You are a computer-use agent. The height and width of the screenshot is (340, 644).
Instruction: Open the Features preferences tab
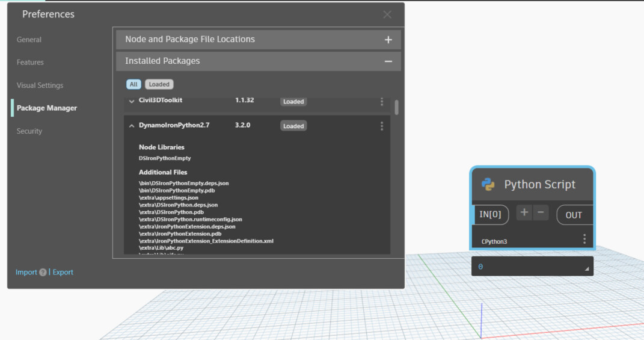(x=30, y=63)
